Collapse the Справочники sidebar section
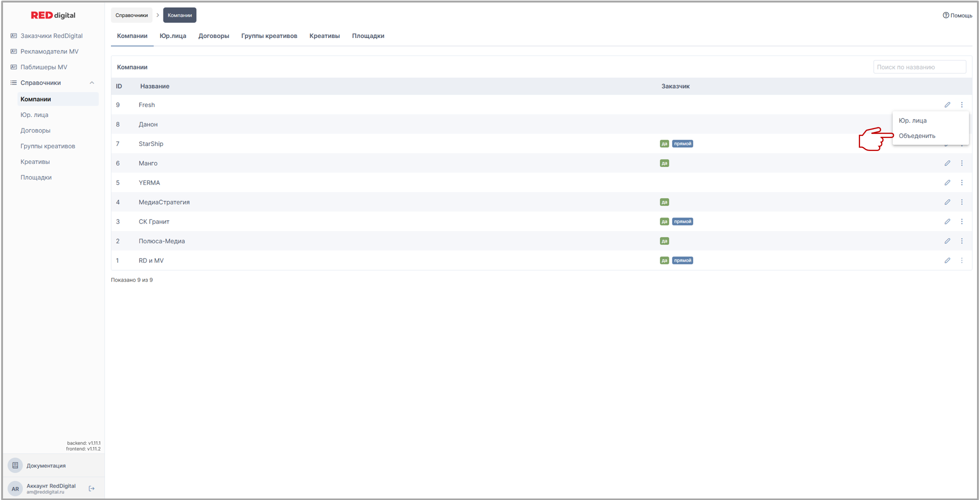980x500 pixels. [x=91, y=83]
